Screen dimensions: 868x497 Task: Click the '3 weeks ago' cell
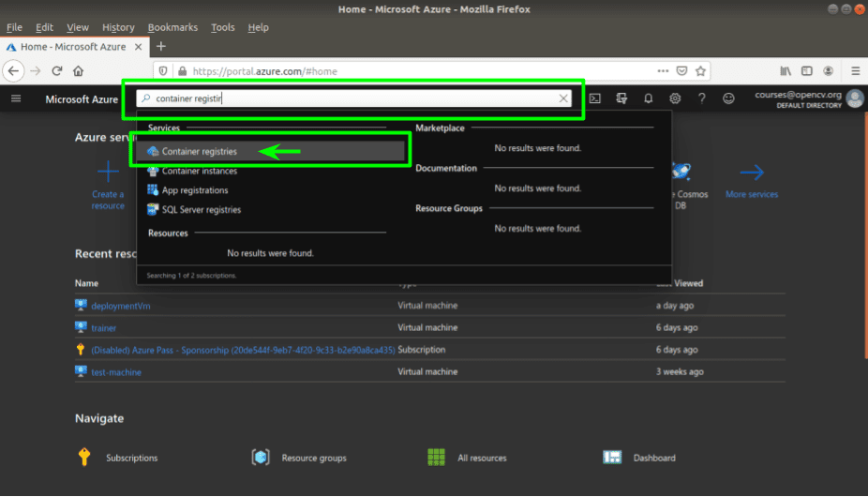click(x=680, y=371)
